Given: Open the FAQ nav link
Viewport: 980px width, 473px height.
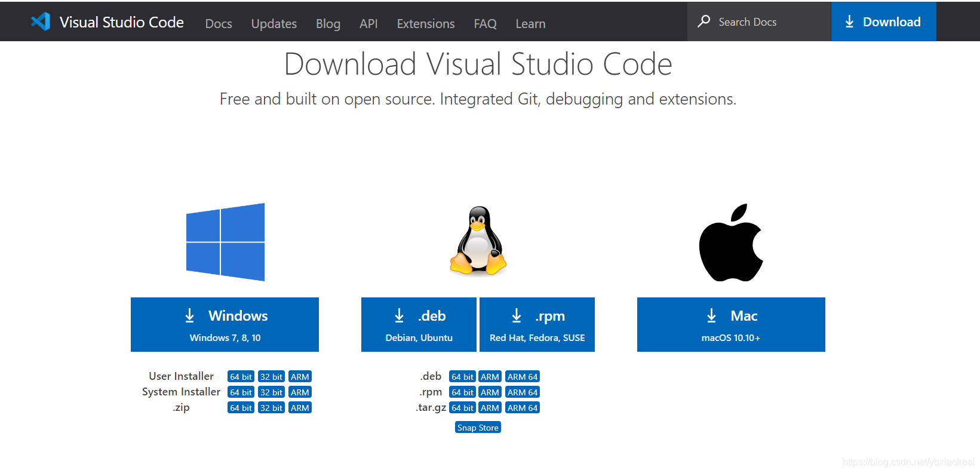Looking at the screenshot, I should (x=485, y=24).
